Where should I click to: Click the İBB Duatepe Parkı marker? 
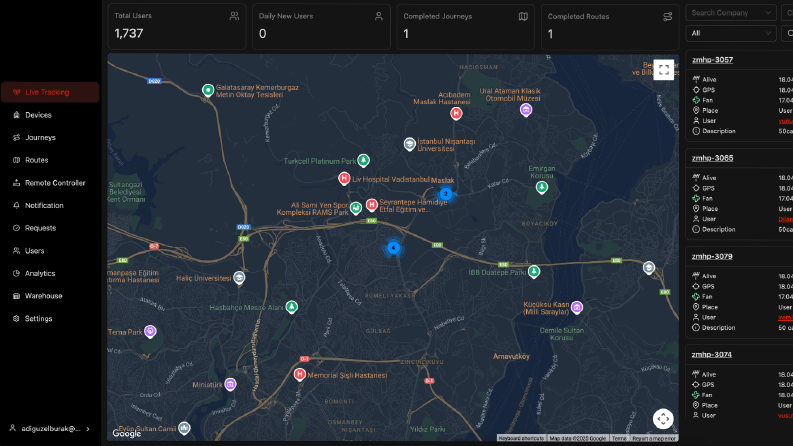pyautogui.click(x=534, y=272)
